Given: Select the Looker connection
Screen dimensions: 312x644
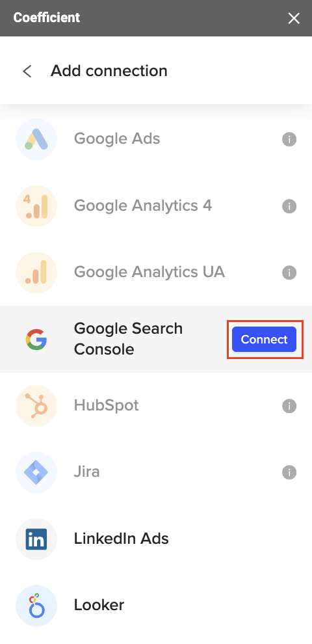Looking at the screenshot, I should (156, 606).
